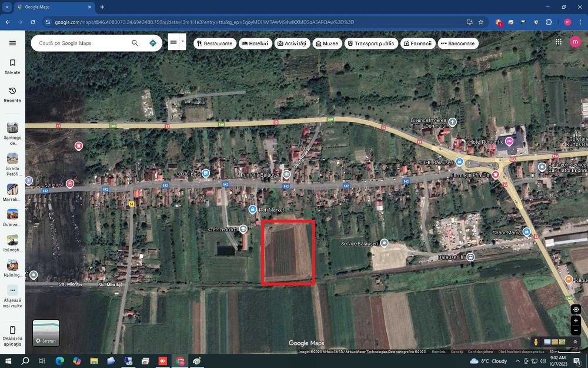Expand the imagery strip with chevron
Viewport: 588px width, 368px height.
point(575,342)
